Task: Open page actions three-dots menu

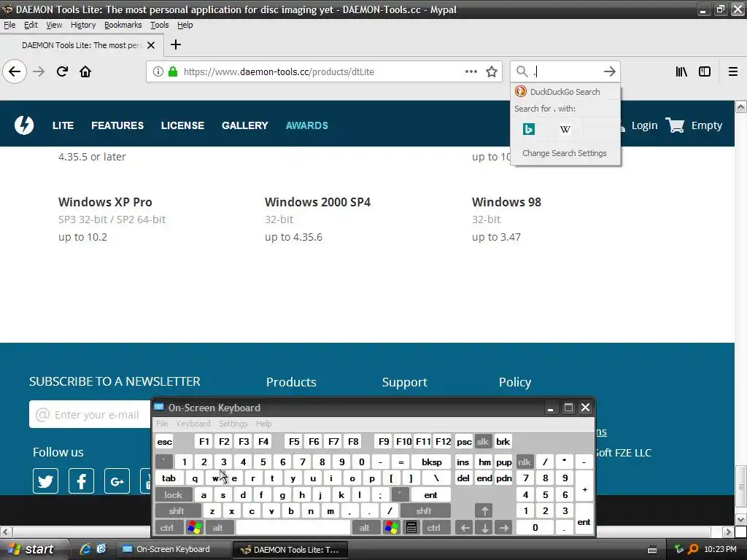Action: [x=471, y=72]
